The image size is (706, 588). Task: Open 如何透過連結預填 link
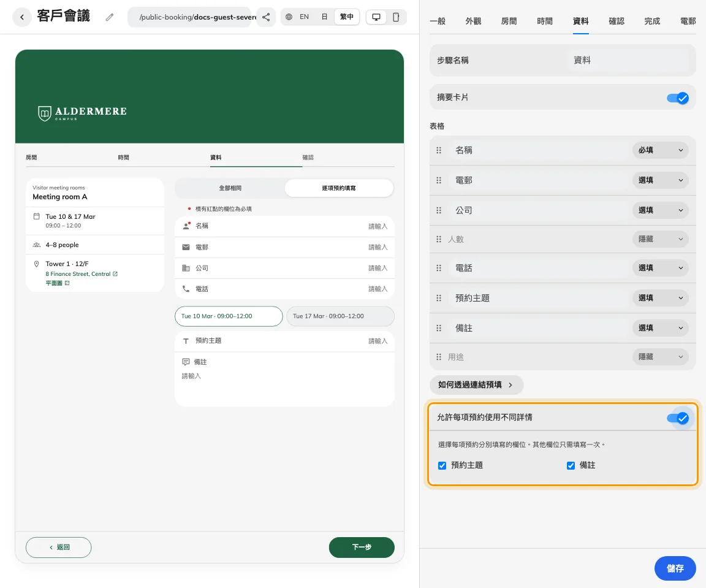click(476, 385)
